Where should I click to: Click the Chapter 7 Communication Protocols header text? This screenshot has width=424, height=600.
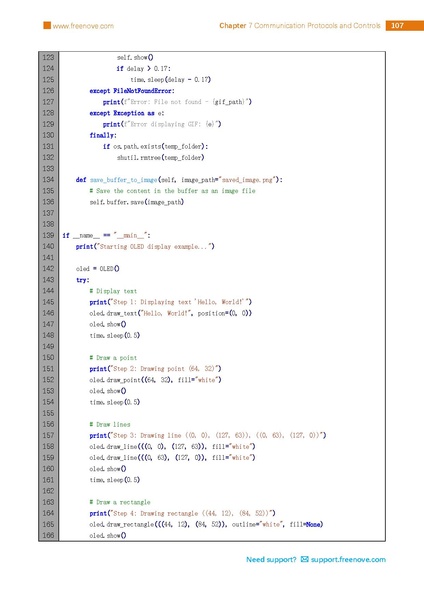[300, 26]
